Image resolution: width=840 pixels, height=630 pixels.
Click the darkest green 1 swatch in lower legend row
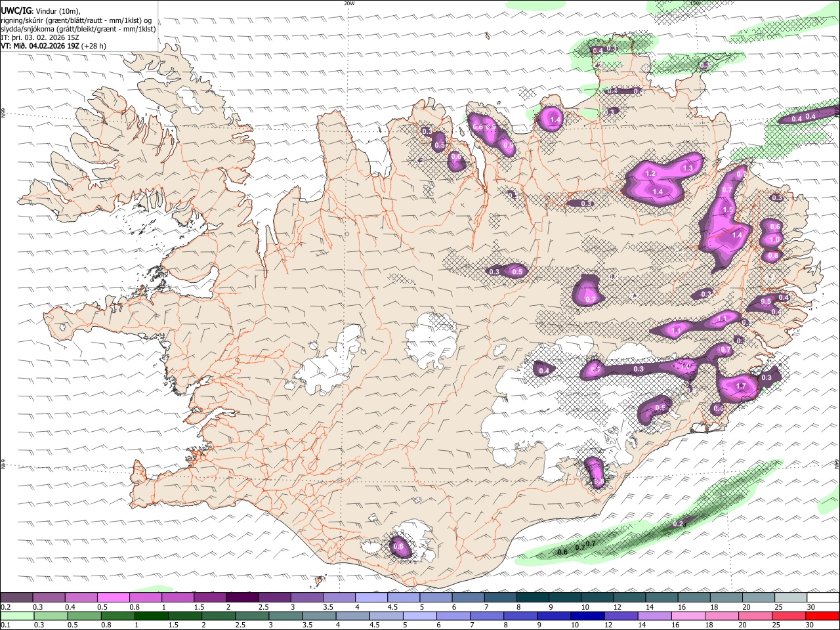point(151,616)
